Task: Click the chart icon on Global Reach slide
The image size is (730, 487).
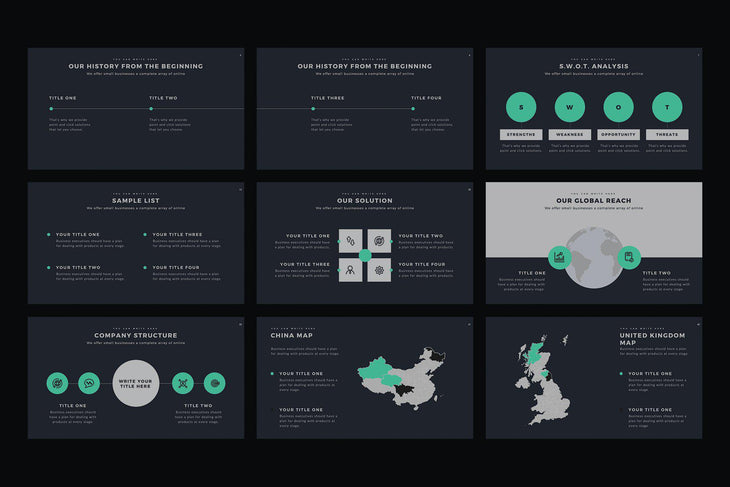Action: [558, 257]
